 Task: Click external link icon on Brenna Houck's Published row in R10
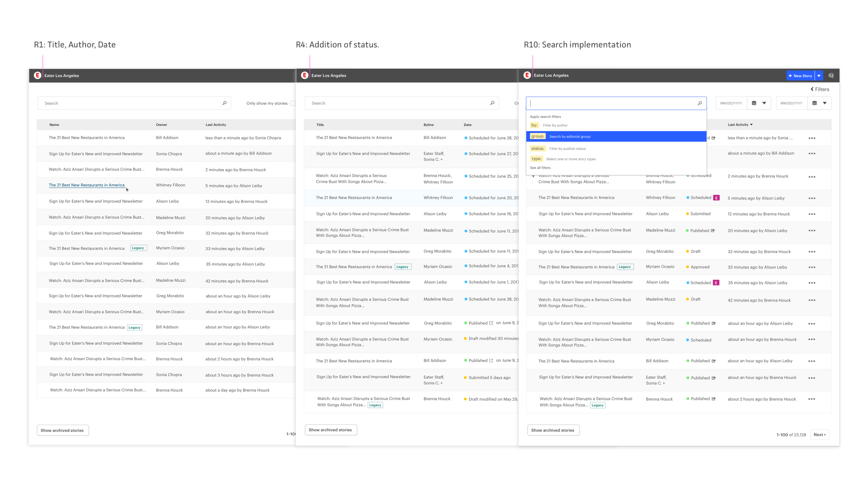click(x=714, y=399)
